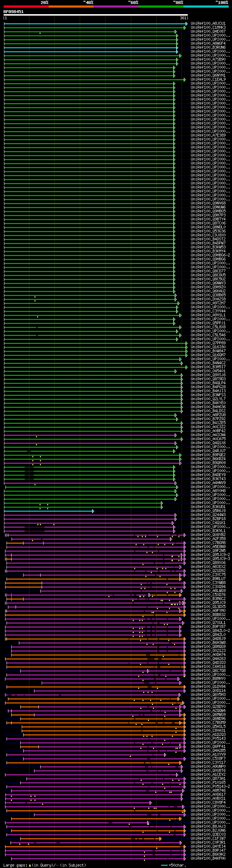Screen dimensions: 232x868
Task: Select the UniRef100_B4QLP4 label
Action: pos(208,383)
